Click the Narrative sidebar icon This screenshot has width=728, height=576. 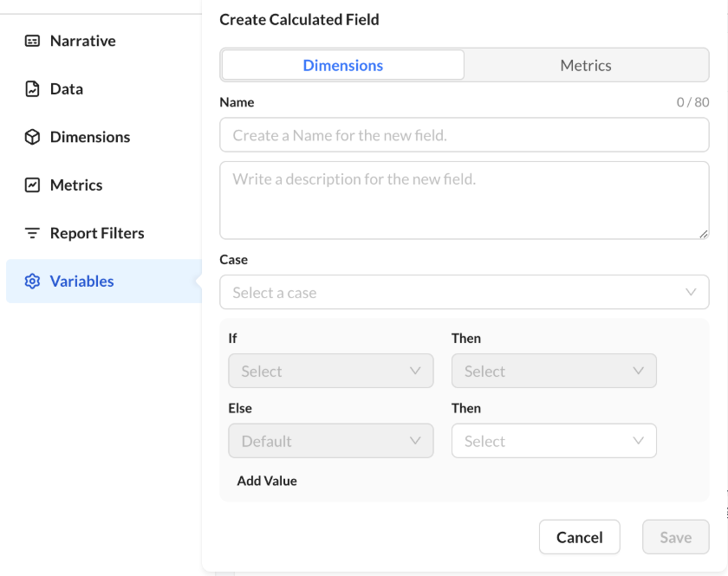pos(32,41)
